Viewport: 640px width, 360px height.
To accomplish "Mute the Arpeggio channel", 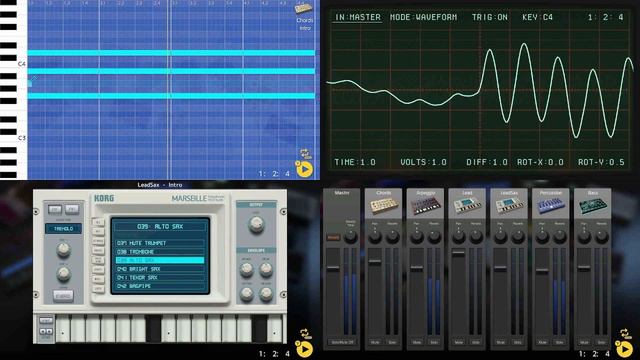I will coord(417,342).
